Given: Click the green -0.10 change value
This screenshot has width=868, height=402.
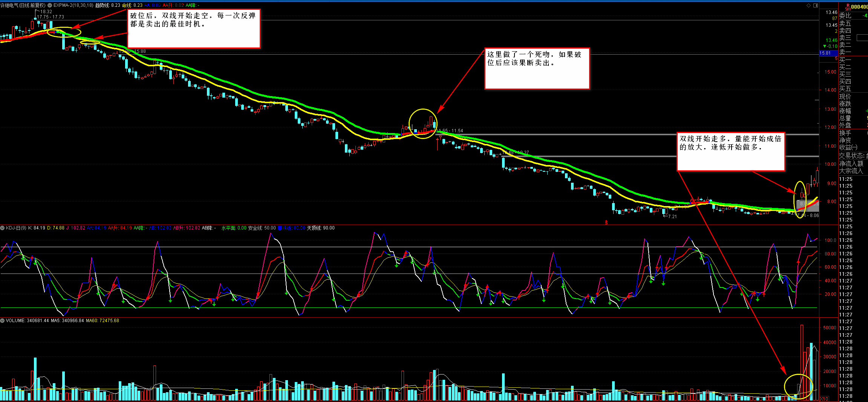Looking at the screenshot, I should 830,46.
